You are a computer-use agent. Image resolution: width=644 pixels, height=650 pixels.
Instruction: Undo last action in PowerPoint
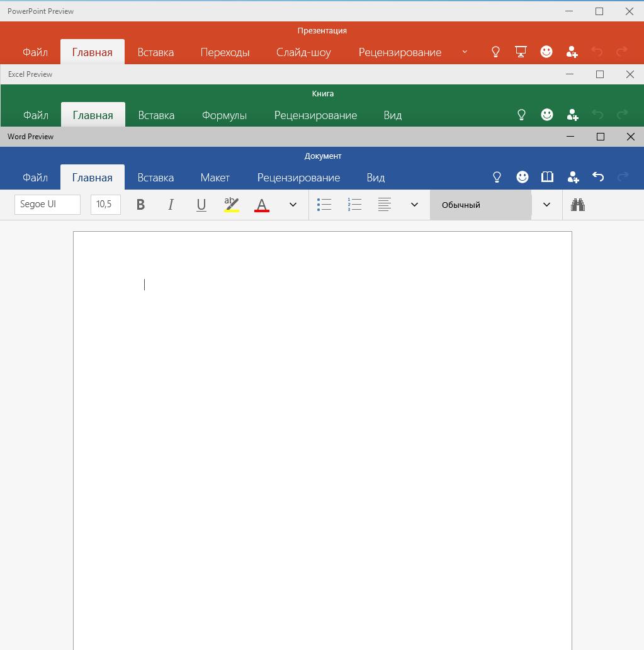click(x=597, y=52)
